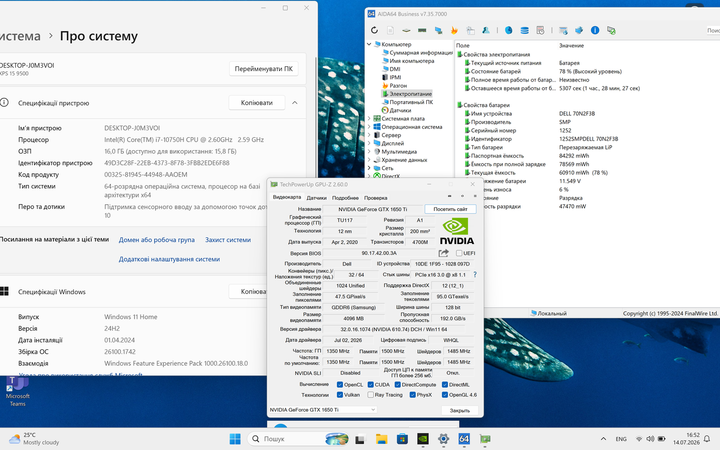Switch to the Видеокарта tab in GPU-Z
Image resolution: width=720 pixels, height=450 pixels.
coord(287,197)
